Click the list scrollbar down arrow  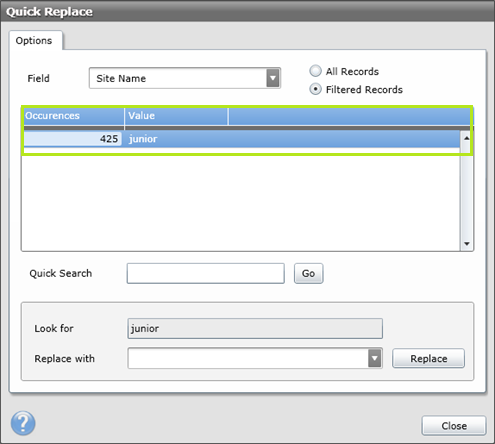click(x=467, y=244)
